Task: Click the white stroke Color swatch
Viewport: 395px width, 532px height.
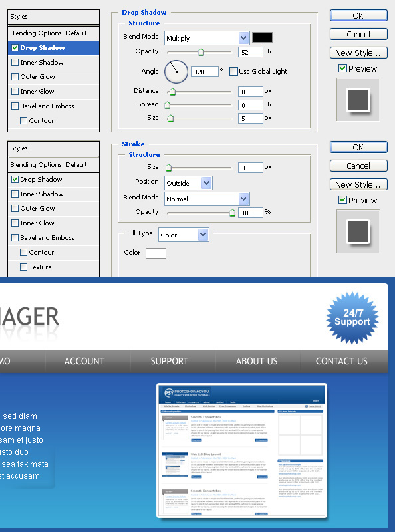Action: (x=156, y=253)
